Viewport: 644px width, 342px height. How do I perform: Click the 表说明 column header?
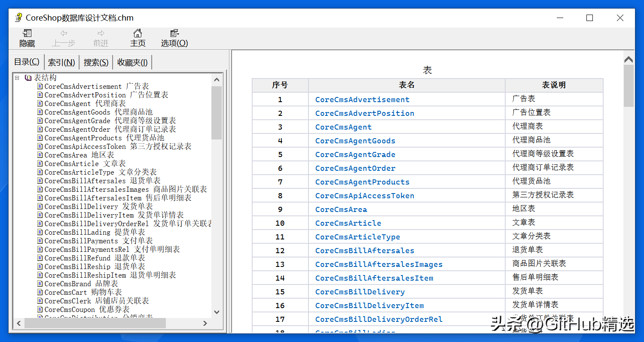pos(554,85)
